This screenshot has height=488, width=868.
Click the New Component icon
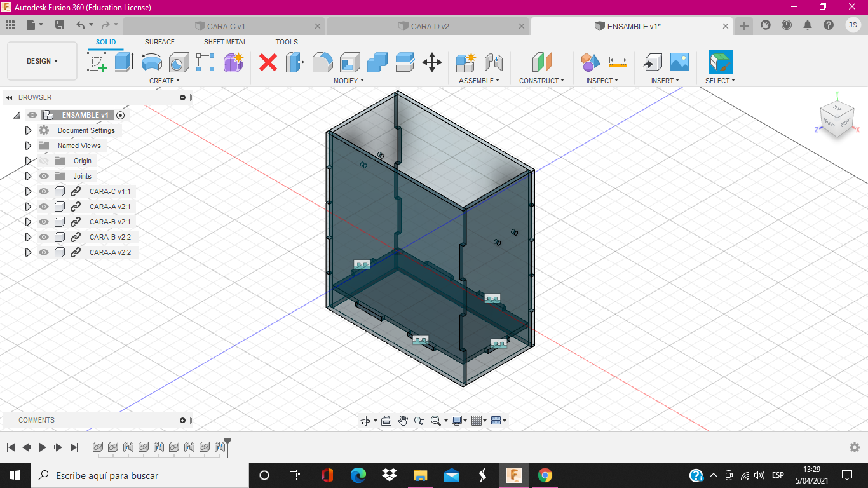(x=466, y=62)
